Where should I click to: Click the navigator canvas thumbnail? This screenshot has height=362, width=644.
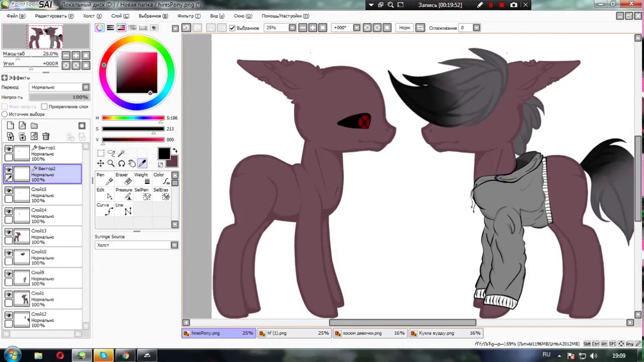[46, 37]
